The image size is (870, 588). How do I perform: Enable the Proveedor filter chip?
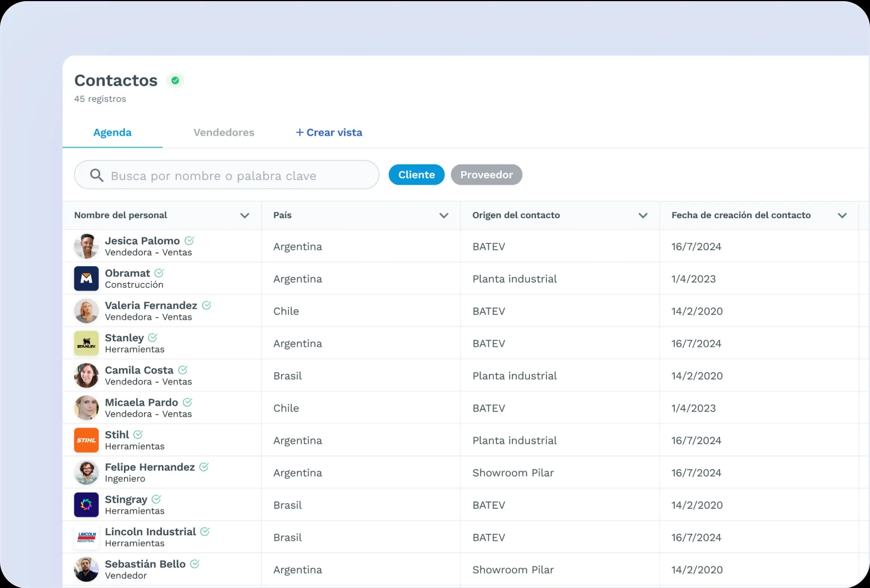tap(487, 175)
